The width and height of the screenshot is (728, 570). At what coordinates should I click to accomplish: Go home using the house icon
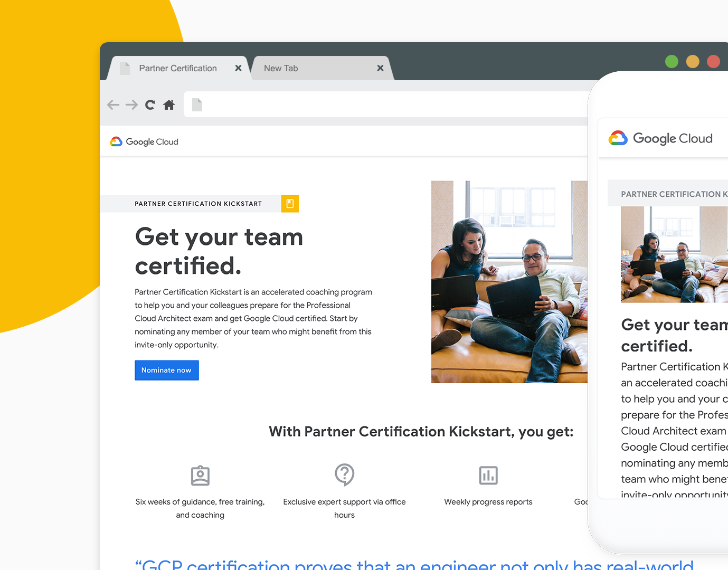[169, 105]
